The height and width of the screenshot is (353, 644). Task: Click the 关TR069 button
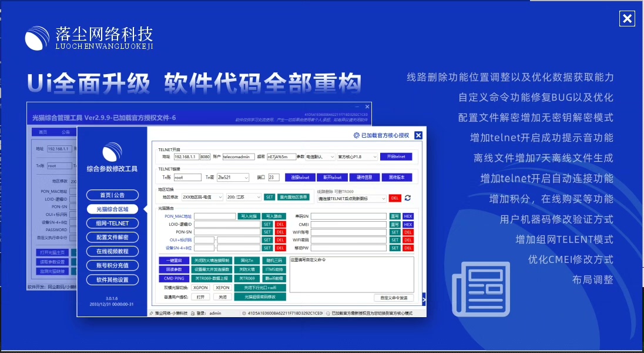pos(247,278)
